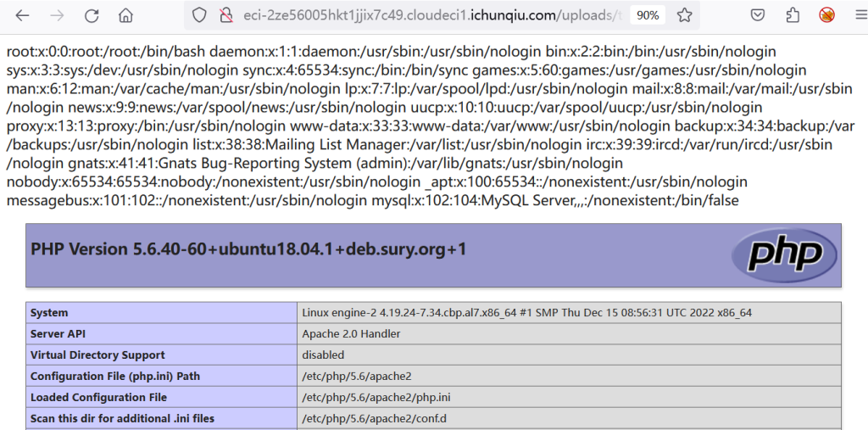Viewport: 868px width, 430px height.
Task: Select the Apache 2.0 Handler value
Action: click(351, 333)
